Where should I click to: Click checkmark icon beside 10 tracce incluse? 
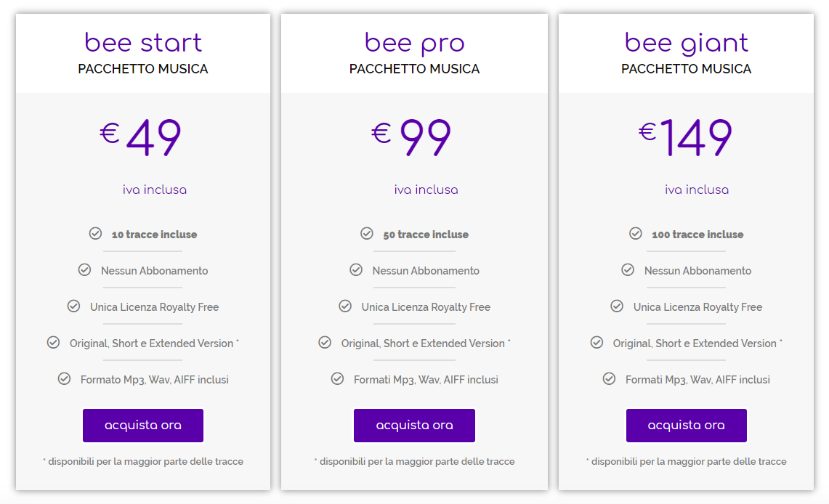point(95,234)
